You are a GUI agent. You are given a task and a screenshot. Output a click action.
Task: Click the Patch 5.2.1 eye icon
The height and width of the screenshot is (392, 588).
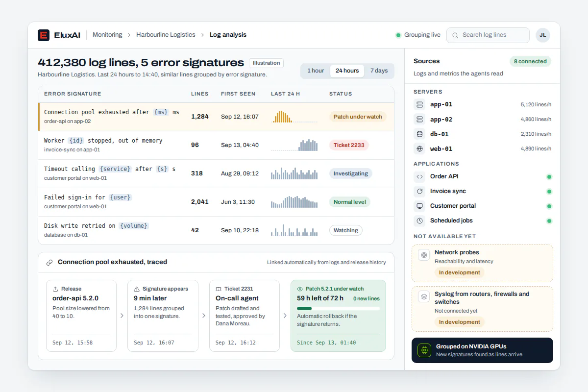[300, 289]
